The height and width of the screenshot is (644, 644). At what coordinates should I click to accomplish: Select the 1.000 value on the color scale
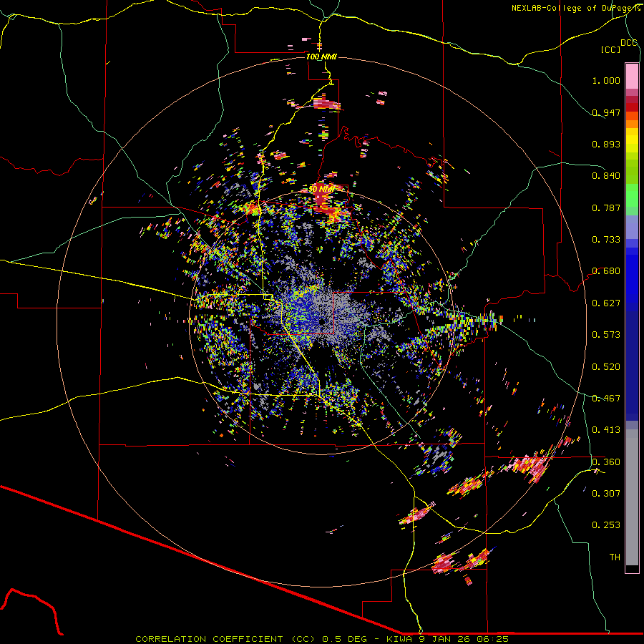click(606, 80)
